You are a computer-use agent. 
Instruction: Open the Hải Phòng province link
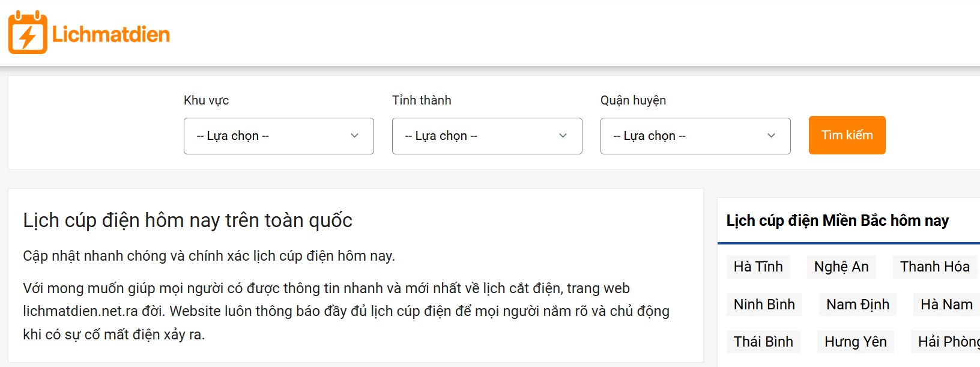(948, 342)
